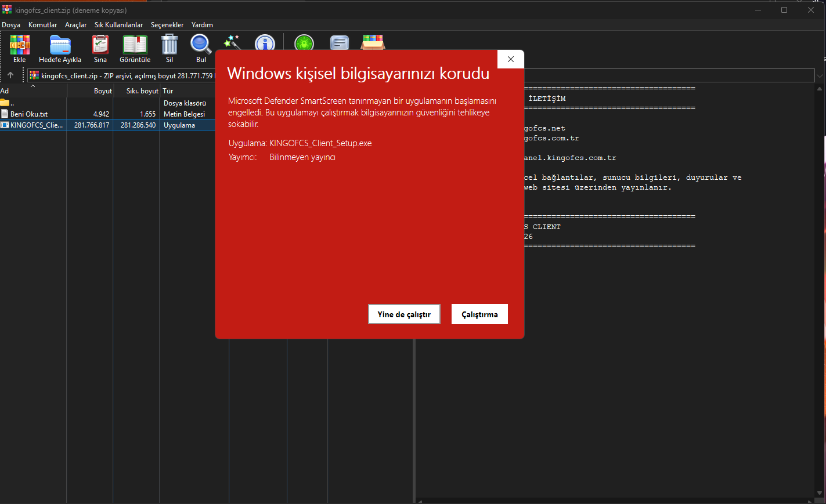Open the Komutlar menu

coord(43,25)
